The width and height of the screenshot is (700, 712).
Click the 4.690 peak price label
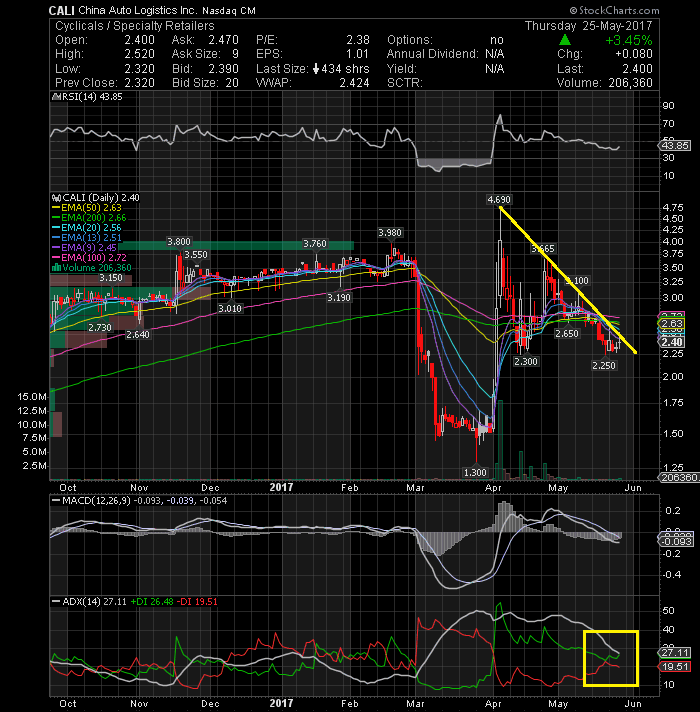point(499,200)
